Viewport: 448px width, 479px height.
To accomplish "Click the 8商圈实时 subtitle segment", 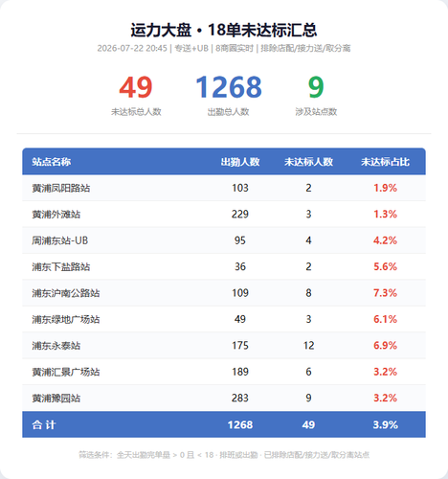I will point(235,48).
